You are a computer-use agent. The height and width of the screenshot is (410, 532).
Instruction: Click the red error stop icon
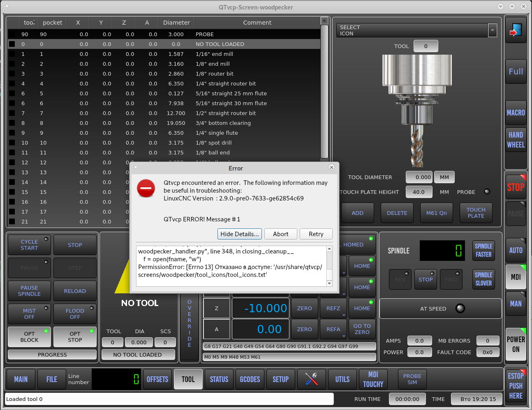[146, 189]
